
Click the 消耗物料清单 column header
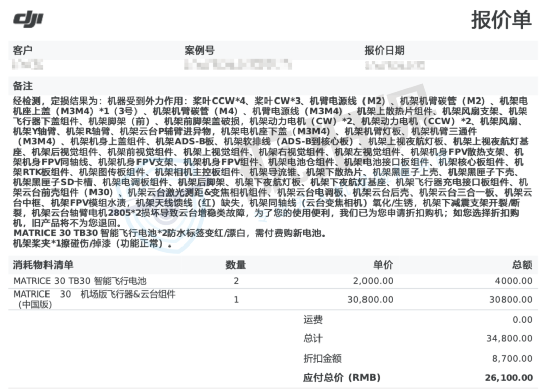point(43,265)
